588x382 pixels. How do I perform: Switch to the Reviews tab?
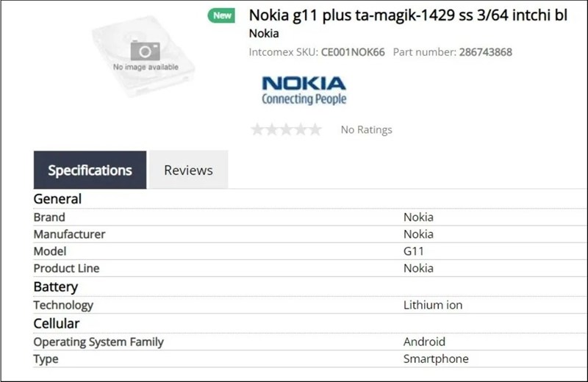[188, 170]
